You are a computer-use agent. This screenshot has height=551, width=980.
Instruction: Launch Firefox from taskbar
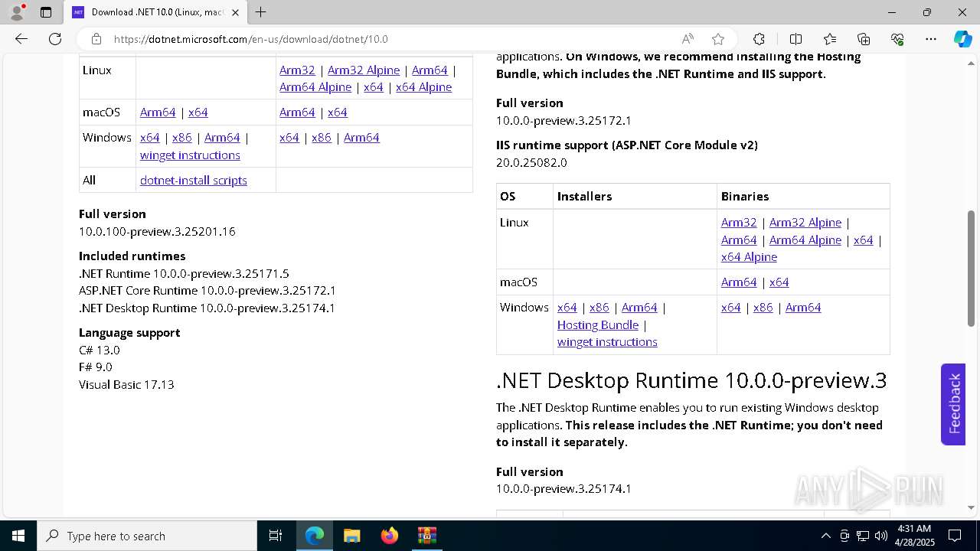point(389,536)
